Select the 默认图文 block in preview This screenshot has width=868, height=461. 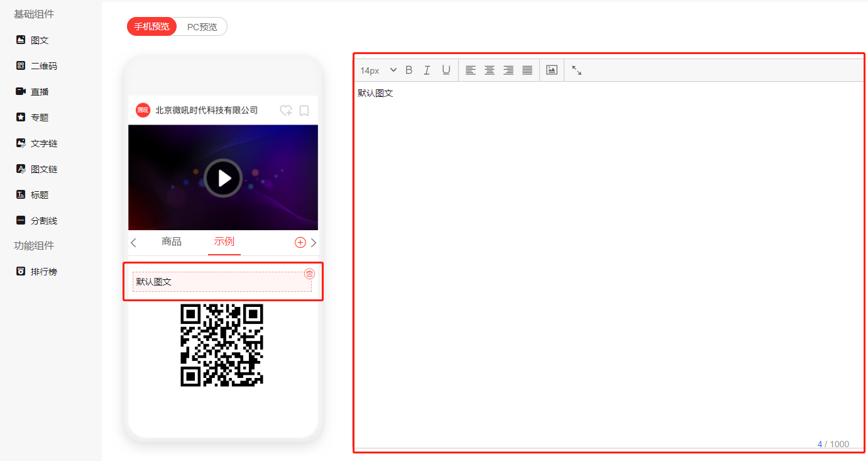pyautogui.click(x=222, y=282)
